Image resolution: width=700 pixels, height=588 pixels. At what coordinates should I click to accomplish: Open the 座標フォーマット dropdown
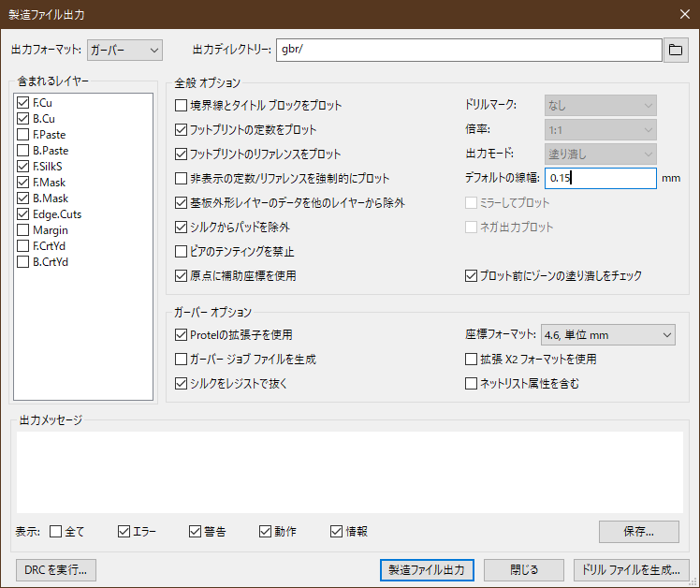(608, 335)
